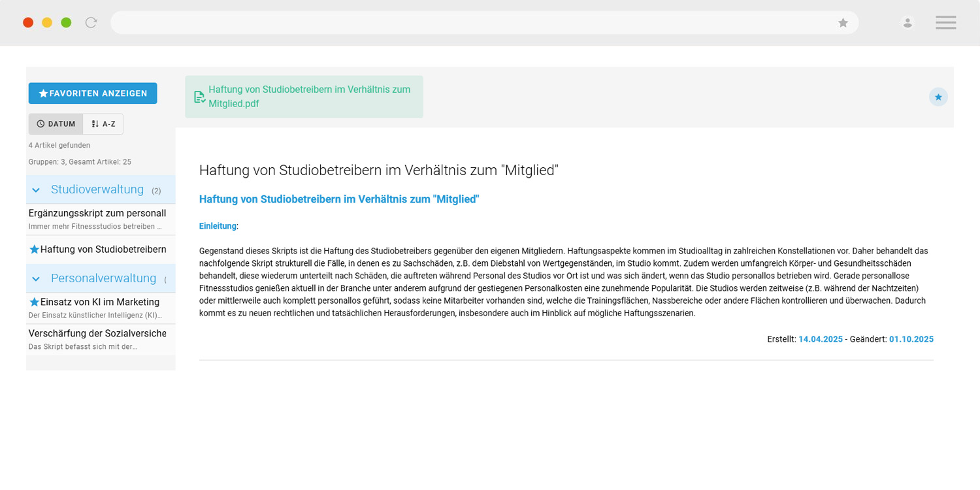
Task: Click the round favorite star button at the article's top right
Action: click(x=938, y=97)
